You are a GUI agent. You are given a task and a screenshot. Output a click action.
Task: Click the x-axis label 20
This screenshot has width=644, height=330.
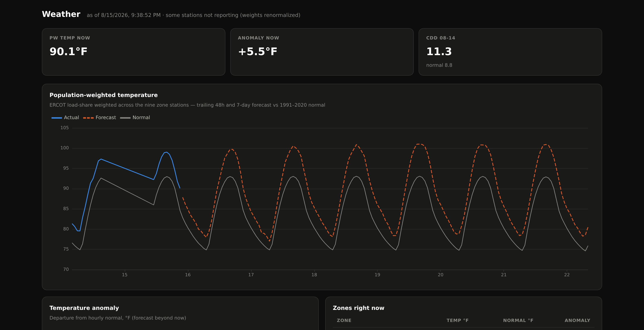click(x=441, y=275)
